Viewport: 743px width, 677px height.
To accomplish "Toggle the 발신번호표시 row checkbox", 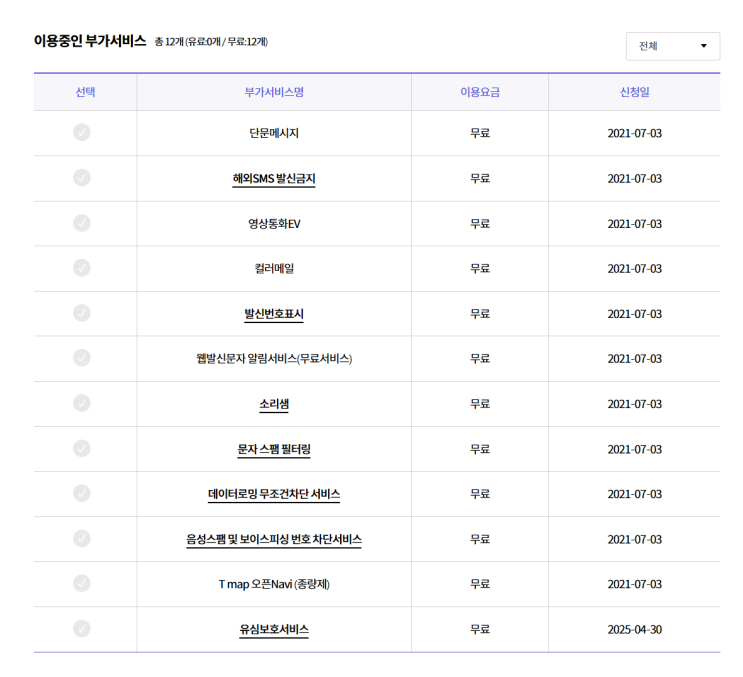I will [x=82, y=313].
